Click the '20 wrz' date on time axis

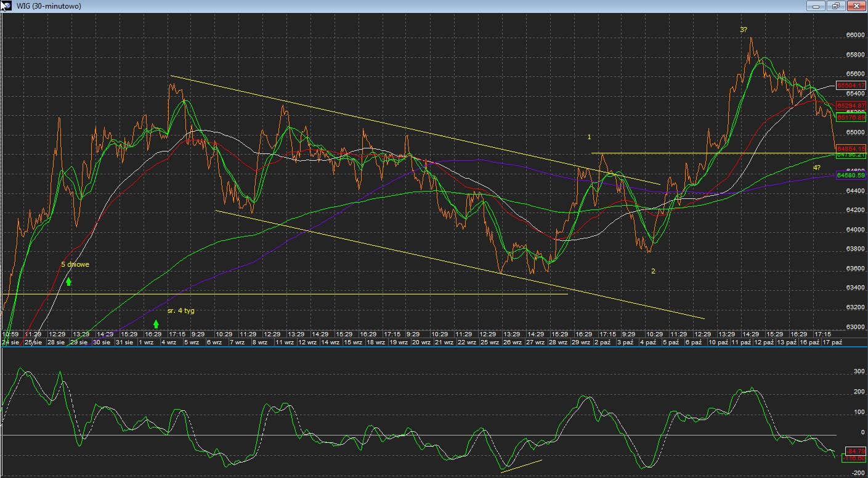tap(420, 342)
